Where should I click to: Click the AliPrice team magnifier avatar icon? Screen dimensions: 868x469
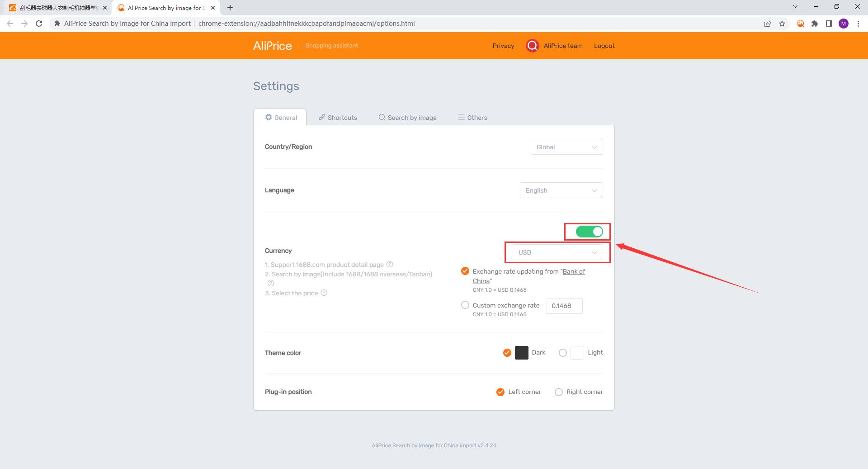coord(533,46)
